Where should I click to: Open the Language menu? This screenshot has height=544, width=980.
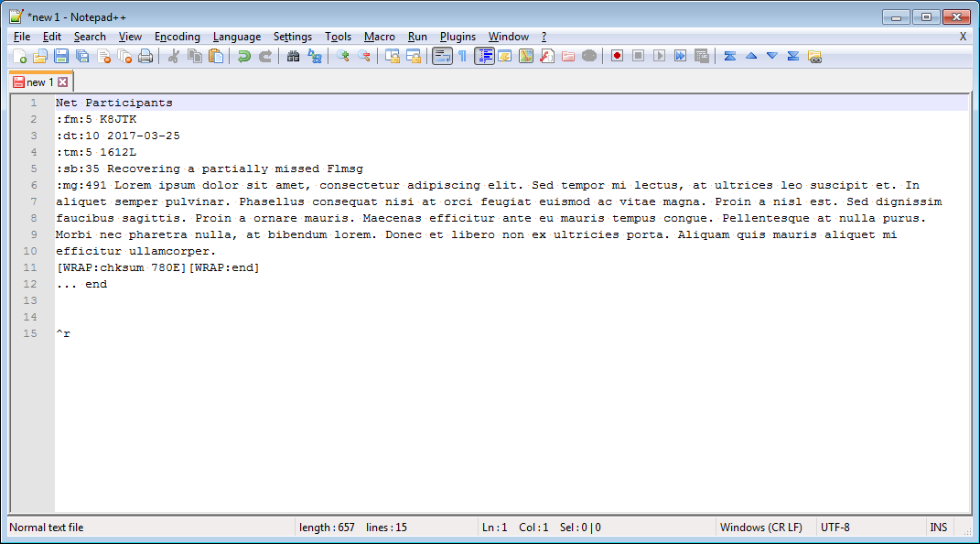click(237, 37)
